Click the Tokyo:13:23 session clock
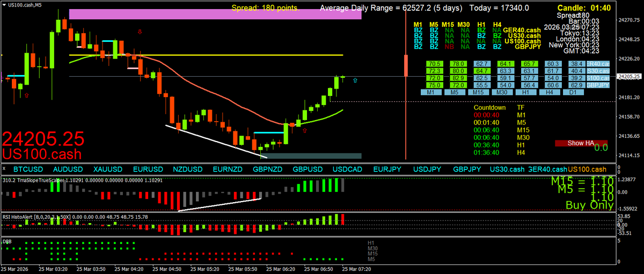The height and width of the screenshot is (274, 644). (580, 33)
